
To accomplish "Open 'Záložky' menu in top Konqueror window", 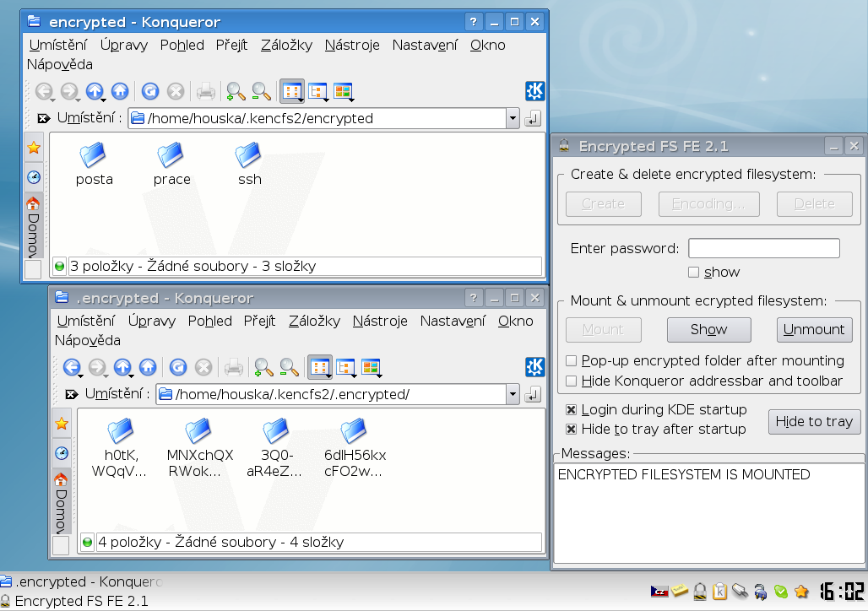I will click(x=286, y=46).
